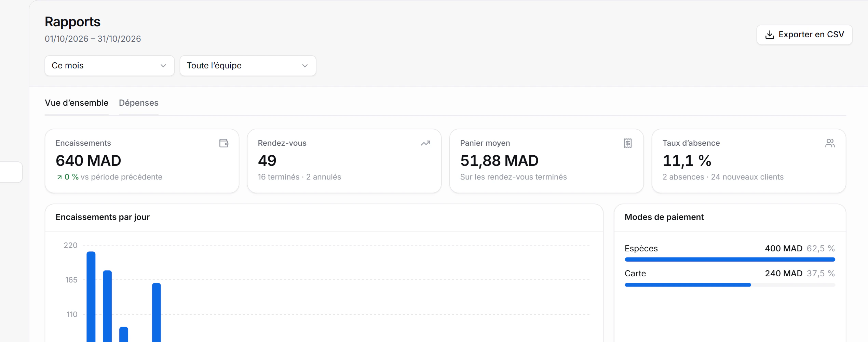Click the Carte payment progress bar
868x342 pixels.
pyautogui.click(x=730, y=285)
